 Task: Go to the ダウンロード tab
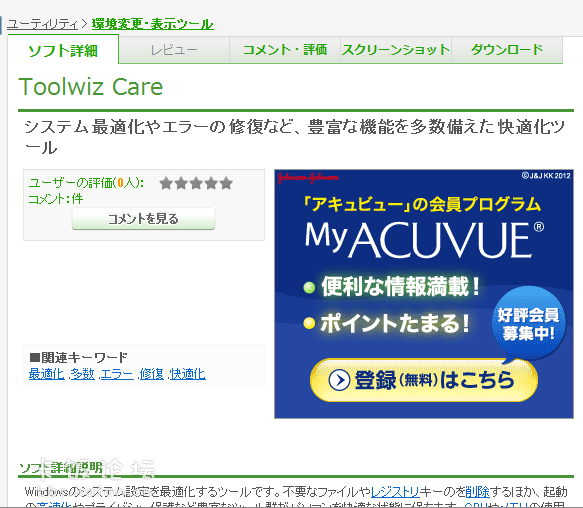tap(507, 50)
